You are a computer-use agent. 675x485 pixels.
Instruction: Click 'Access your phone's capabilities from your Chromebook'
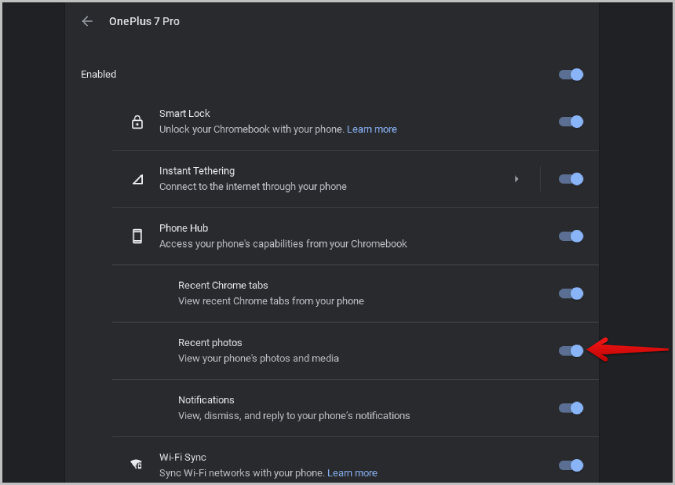283,244
